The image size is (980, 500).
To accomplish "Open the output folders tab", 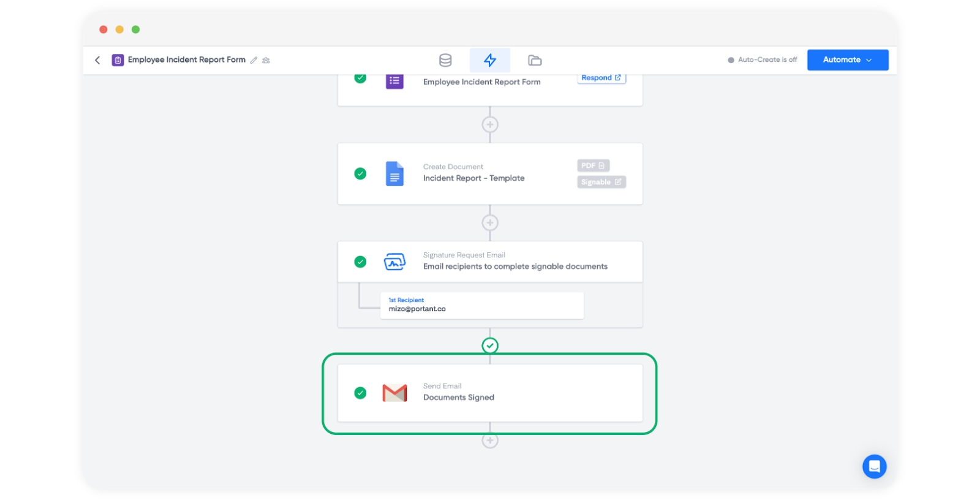I will [x=535, y=60].
